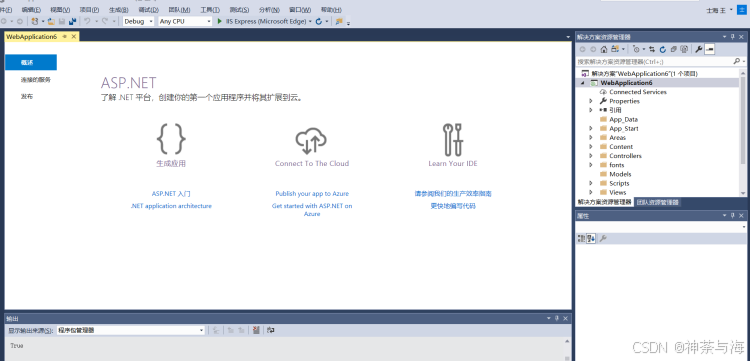Open the IIS Express browser dropdown arrow
The width and height of the screenshot is (751, 361).
(310, 21)
